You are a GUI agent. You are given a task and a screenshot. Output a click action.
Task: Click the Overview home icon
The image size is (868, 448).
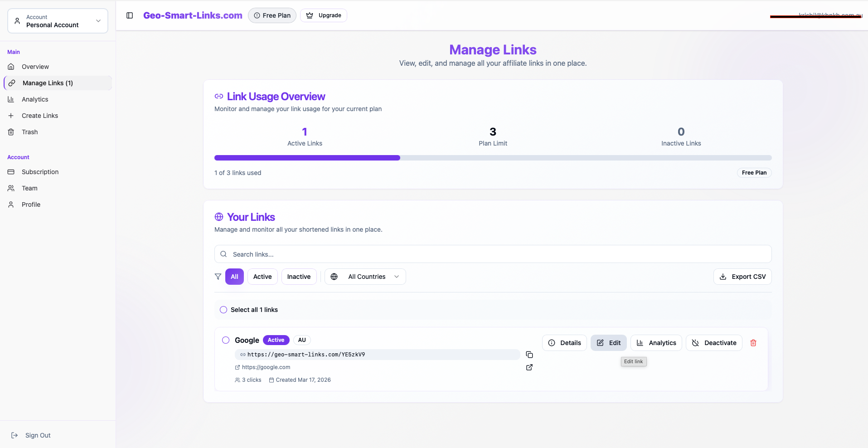click(x=11, y=67)
